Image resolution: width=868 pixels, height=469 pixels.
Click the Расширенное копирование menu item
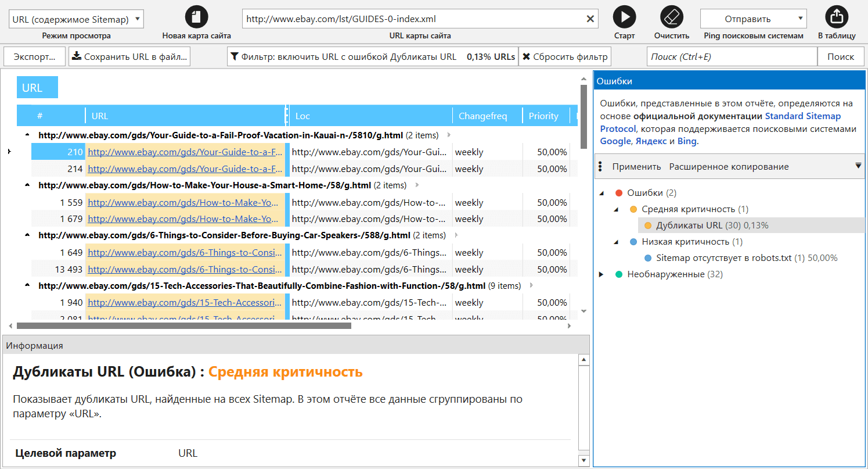pos(729,167)
